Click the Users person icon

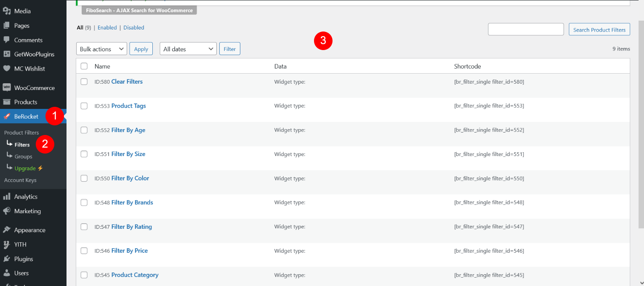(x=7, y=273)
